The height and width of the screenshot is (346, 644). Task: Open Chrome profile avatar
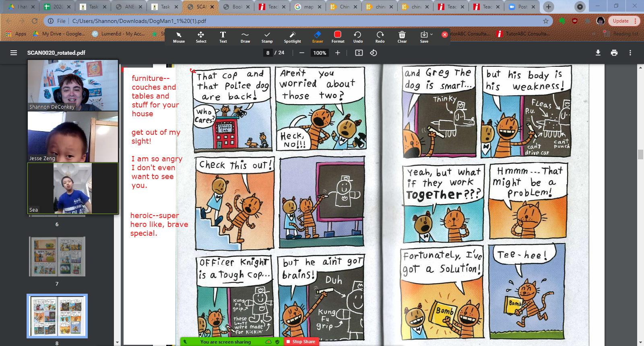point(601,21)
